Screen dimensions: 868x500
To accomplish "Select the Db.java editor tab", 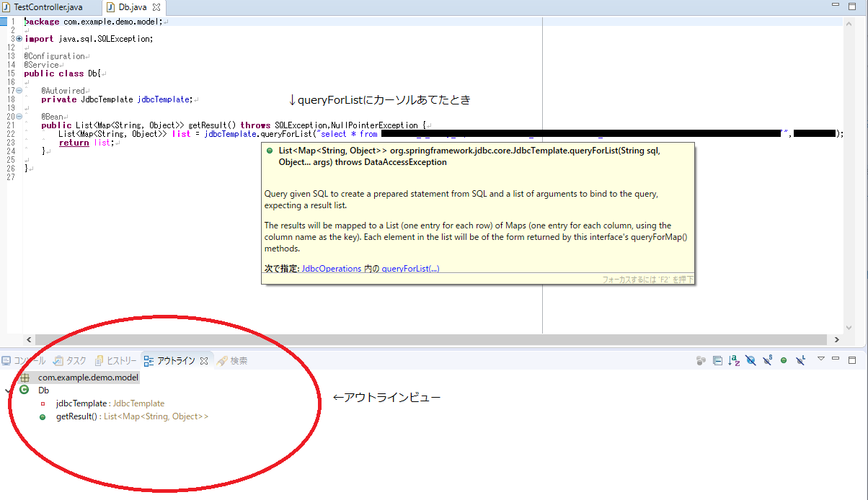I will click(133, 7).
